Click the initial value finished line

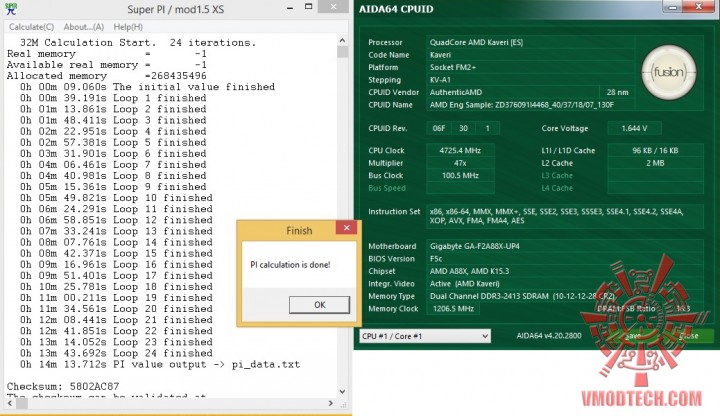[x=147, y=87]
